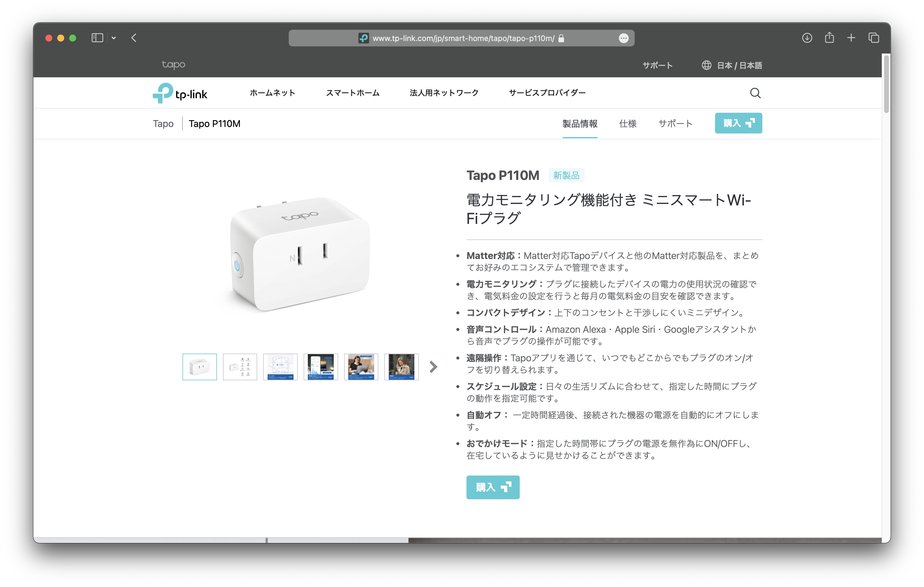Go back with browser arrow
Image resolution: width=924 pixels, height=587 pixels.
tap(134, 38)
